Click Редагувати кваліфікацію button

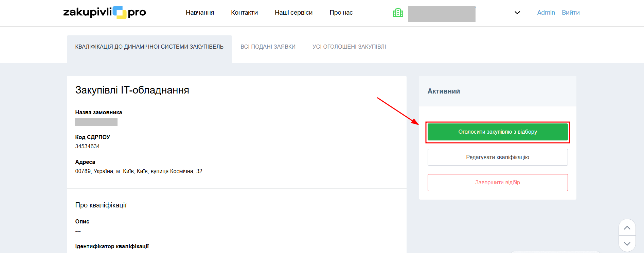[497, 157]
